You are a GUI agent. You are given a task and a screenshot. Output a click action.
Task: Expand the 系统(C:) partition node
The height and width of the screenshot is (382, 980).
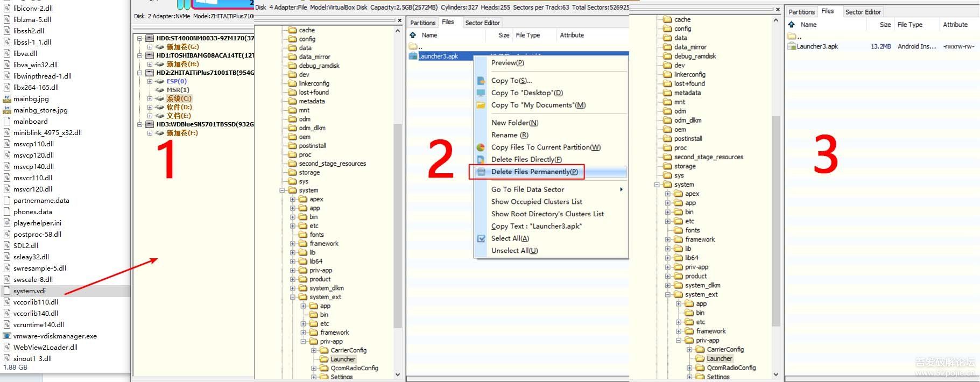(150, 98)
